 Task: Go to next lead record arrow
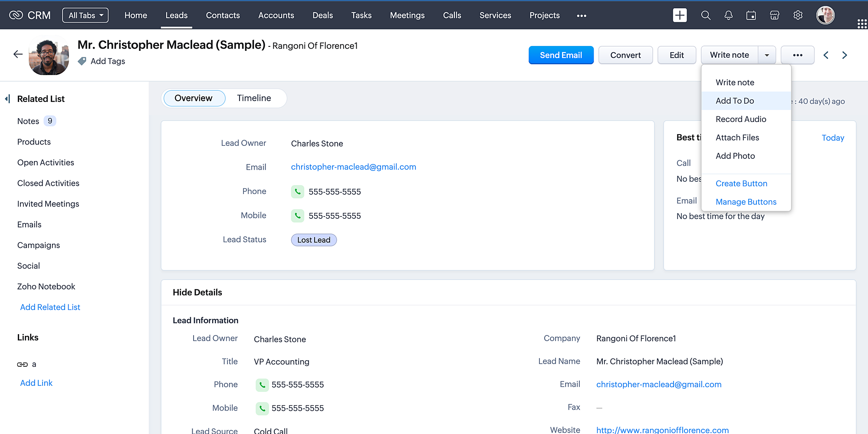coord(845,55)
